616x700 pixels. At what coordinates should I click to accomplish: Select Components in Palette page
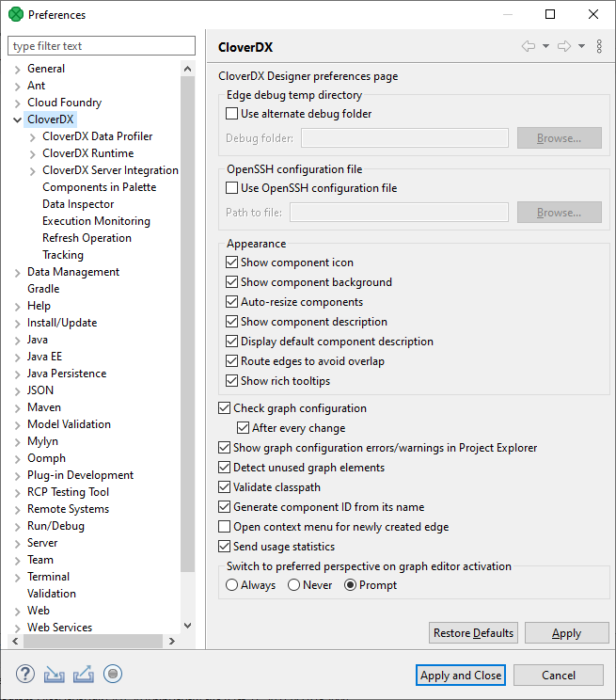pos(99,187)
